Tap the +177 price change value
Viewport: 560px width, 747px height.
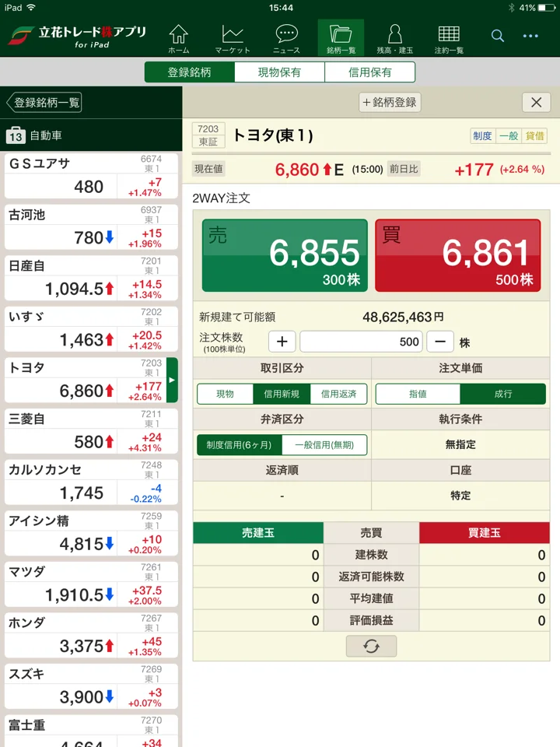(474, 170)
